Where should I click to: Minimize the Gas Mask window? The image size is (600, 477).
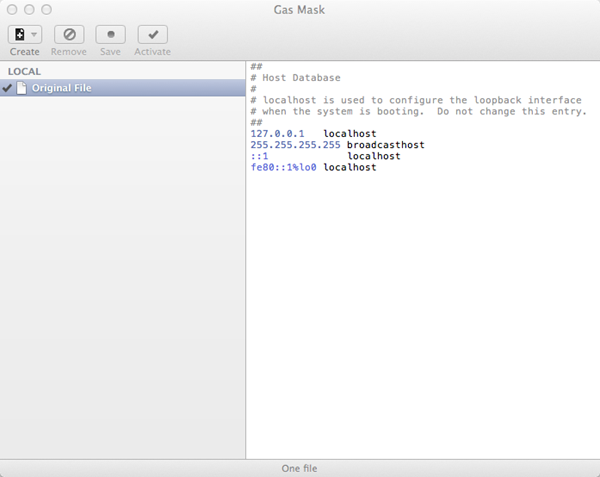(29, 10)
